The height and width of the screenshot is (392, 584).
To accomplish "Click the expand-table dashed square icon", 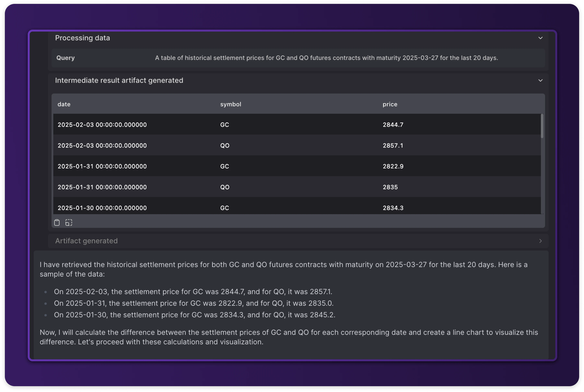I will (x=69, y=222).
